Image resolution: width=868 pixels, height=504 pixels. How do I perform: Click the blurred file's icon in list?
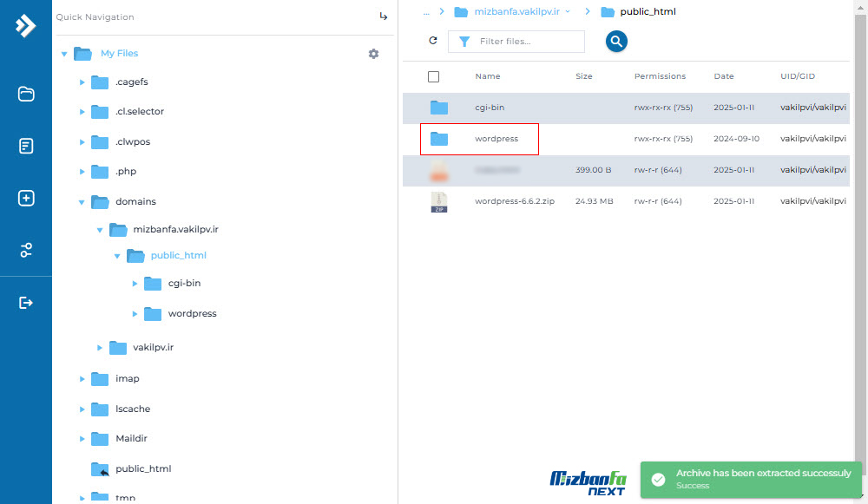439,170
